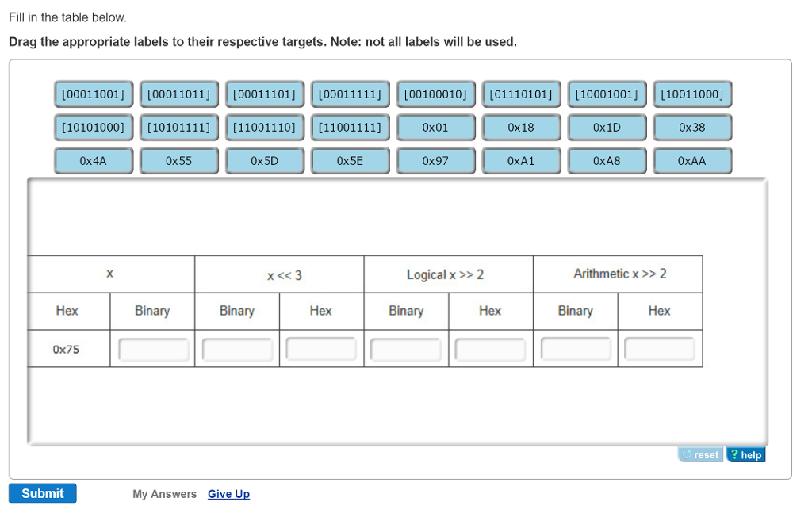Viewport: 812px width, 513px height.
Task: Choose the 0x5D hex tile
Action: pos(264,160)
